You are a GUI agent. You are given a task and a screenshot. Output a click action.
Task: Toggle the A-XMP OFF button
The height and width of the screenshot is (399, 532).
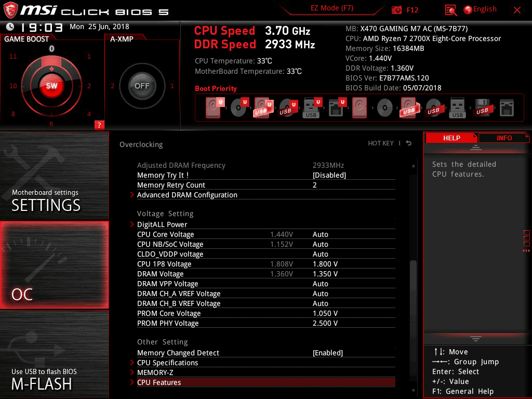click(142, 86)
